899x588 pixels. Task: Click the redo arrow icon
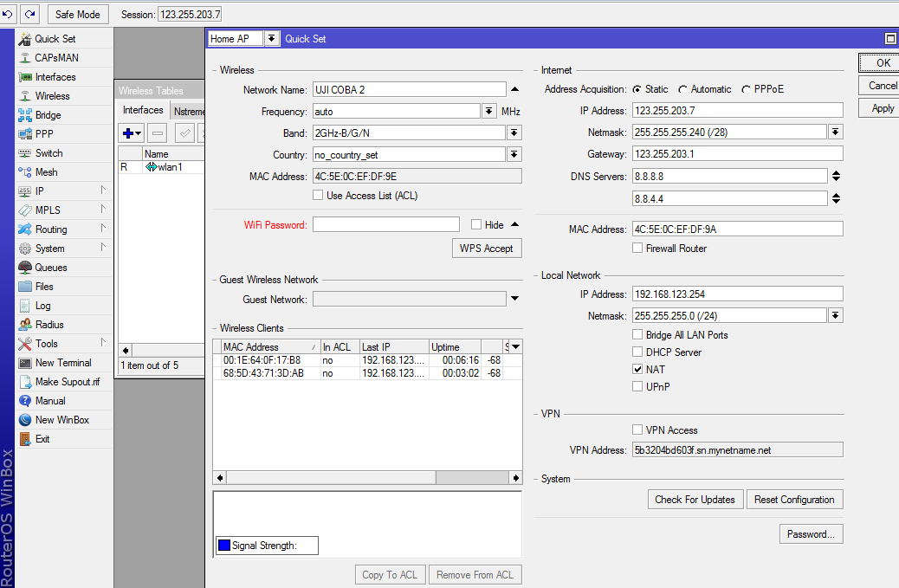click(x=29, y=14)
